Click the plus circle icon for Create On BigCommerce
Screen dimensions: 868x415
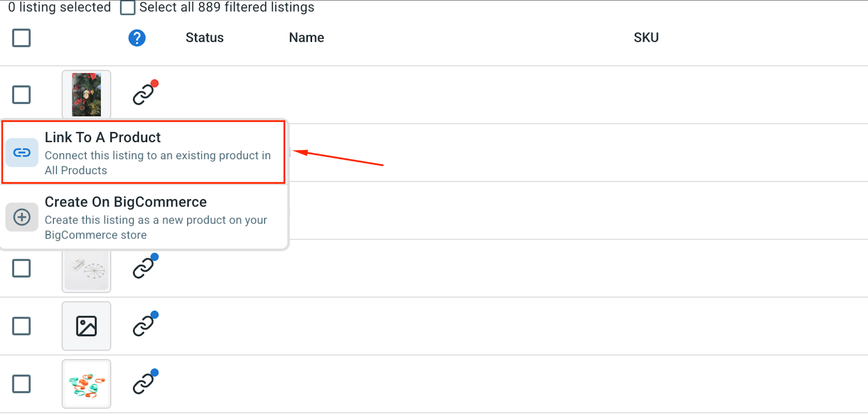[x=22, y=217]
